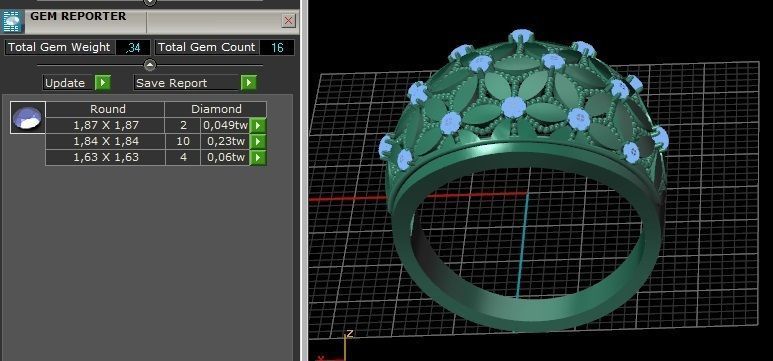The image size is (773, 361).
Task: Select the round gem thumbnail
Action: pos(28,117)
